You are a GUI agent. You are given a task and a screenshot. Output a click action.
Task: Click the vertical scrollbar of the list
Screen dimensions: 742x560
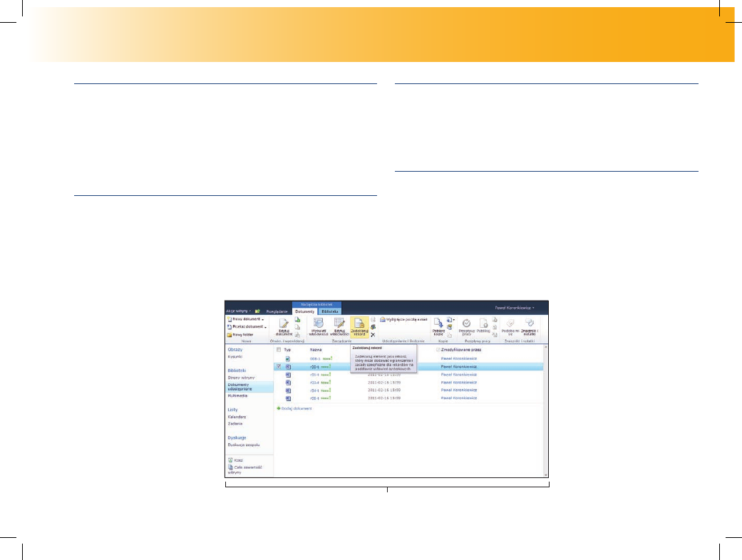tap(547, 410)
